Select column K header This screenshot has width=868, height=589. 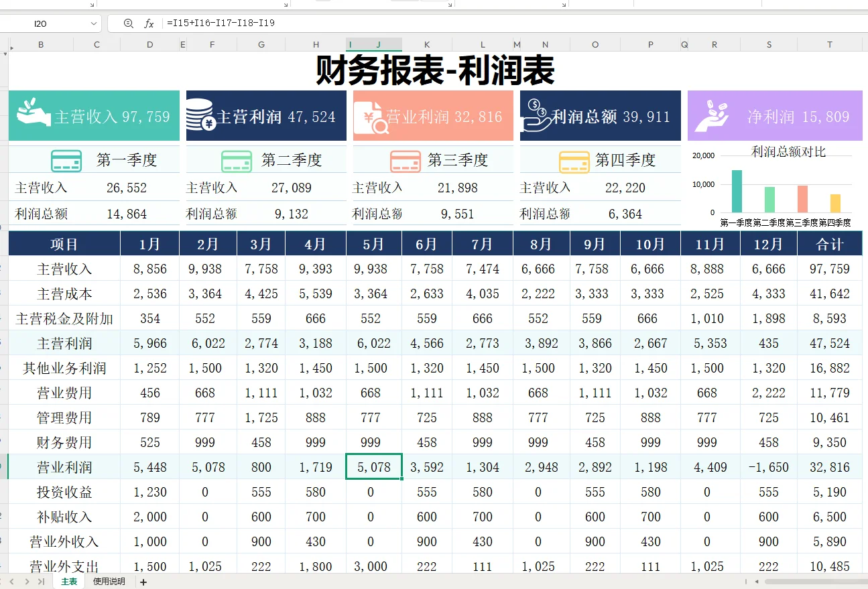tap(427, 45)
